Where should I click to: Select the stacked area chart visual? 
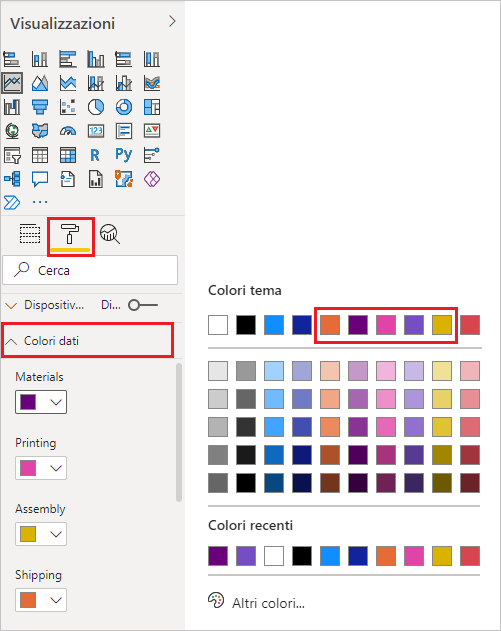[68, 83]
